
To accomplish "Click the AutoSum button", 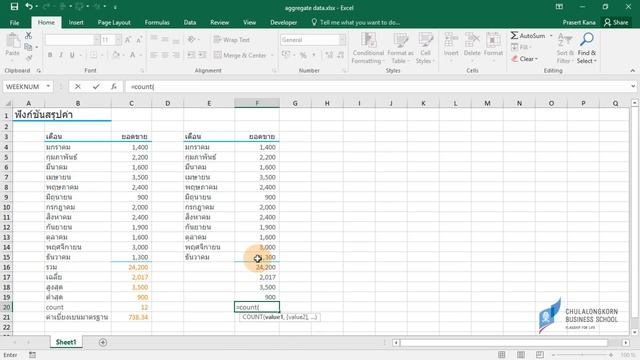I will pyautogui.click(x=528, y=36).
